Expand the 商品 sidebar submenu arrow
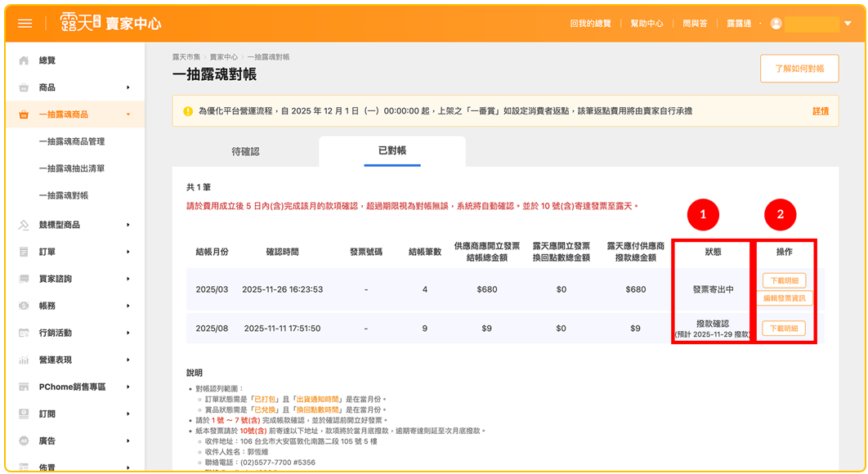Screen dimensions: 868x474 128,87
